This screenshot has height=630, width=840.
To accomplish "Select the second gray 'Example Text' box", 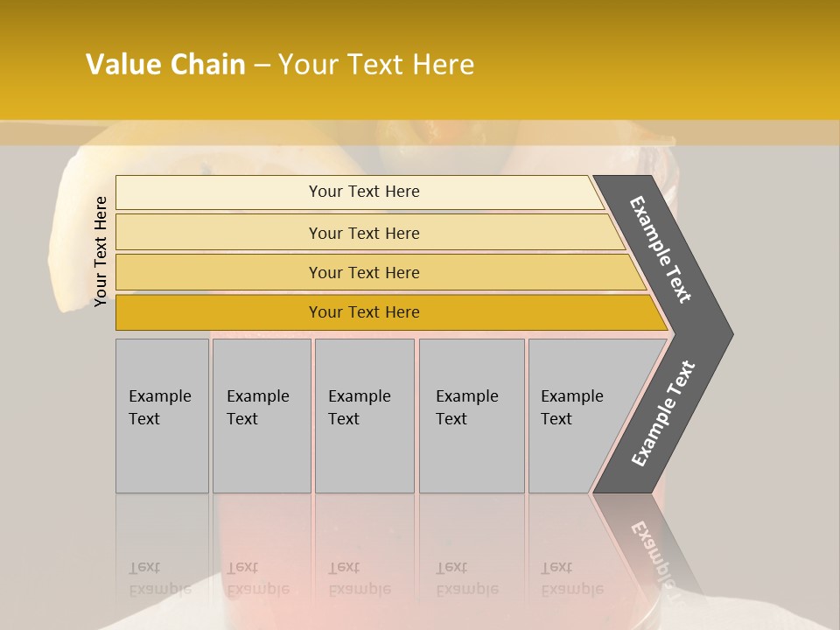I will [262, 416].
